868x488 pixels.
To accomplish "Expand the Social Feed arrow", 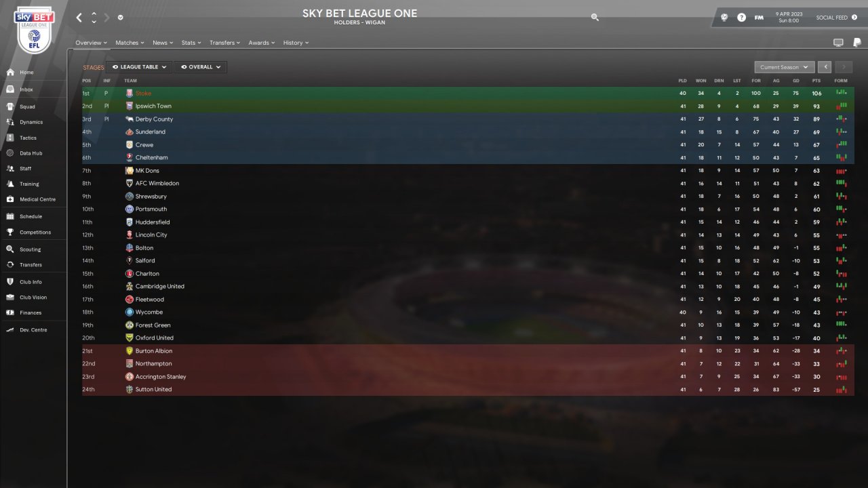I will pos(854,18).
